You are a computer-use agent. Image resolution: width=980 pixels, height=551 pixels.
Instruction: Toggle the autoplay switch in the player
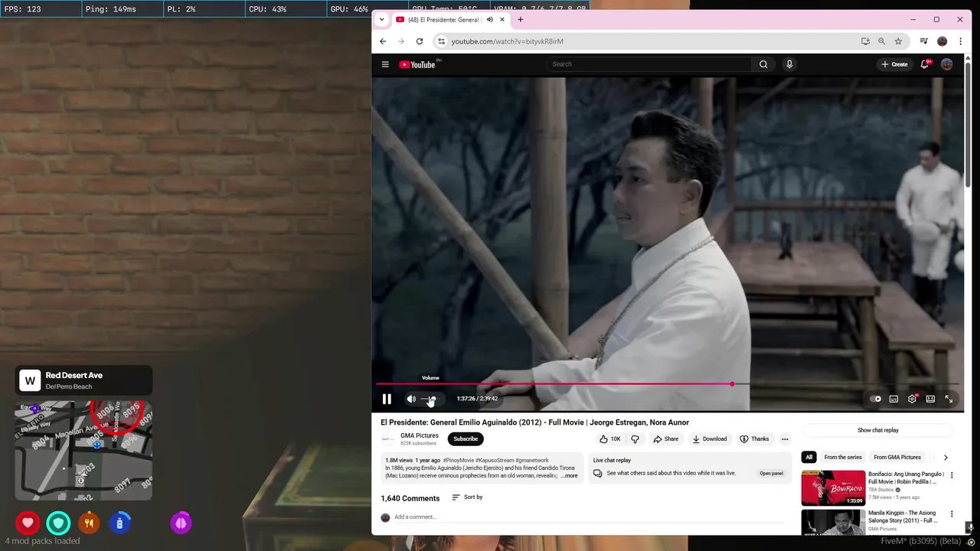[x=875, y=399]
